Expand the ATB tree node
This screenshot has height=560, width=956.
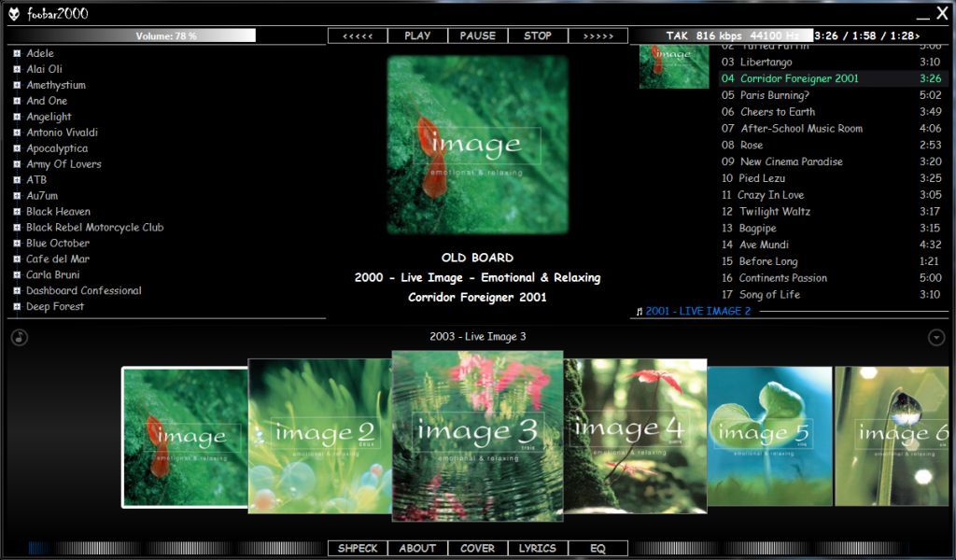[x=17, y=180]
